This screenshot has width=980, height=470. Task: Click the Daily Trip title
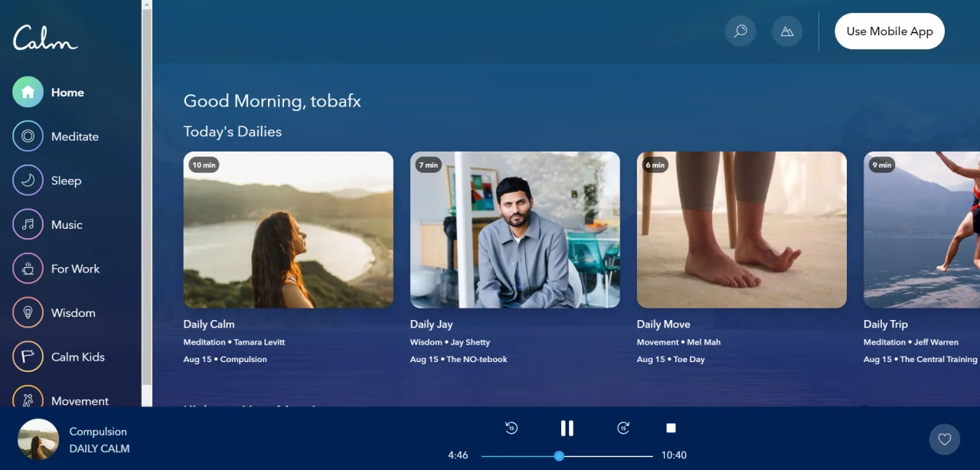pos(886,324)
